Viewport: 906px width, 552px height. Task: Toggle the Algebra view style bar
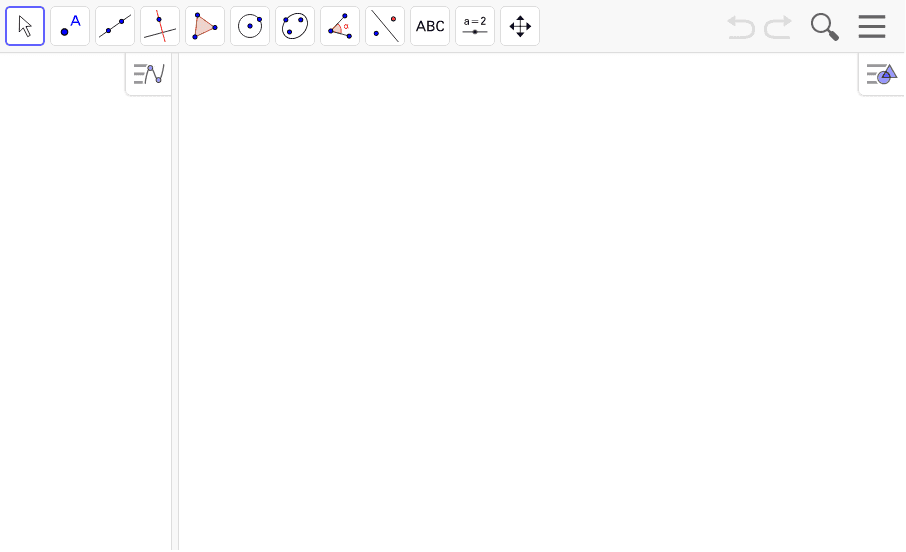[x=148, y=74]
